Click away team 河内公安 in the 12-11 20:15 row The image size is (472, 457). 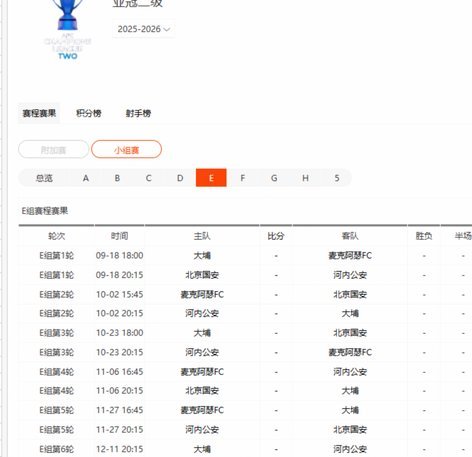pyautogui.click(x=350, y=449)
